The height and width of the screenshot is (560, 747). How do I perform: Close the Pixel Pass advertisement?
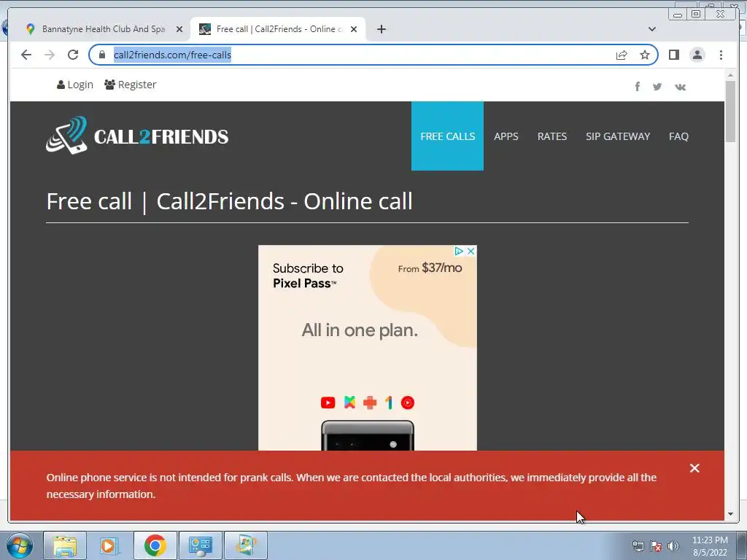coord(471,251)
